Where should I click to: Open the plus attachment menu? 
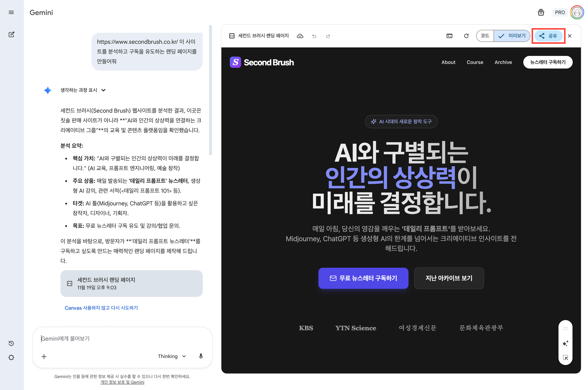44,357
